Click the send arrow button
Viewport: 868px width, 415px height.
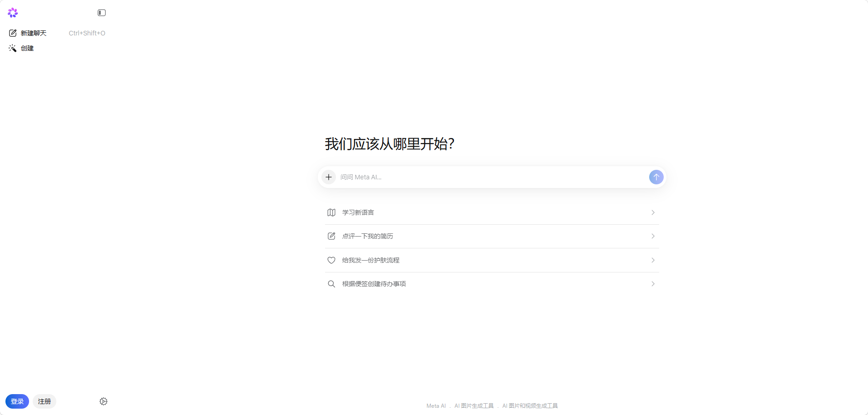click(x=656, y=177)
